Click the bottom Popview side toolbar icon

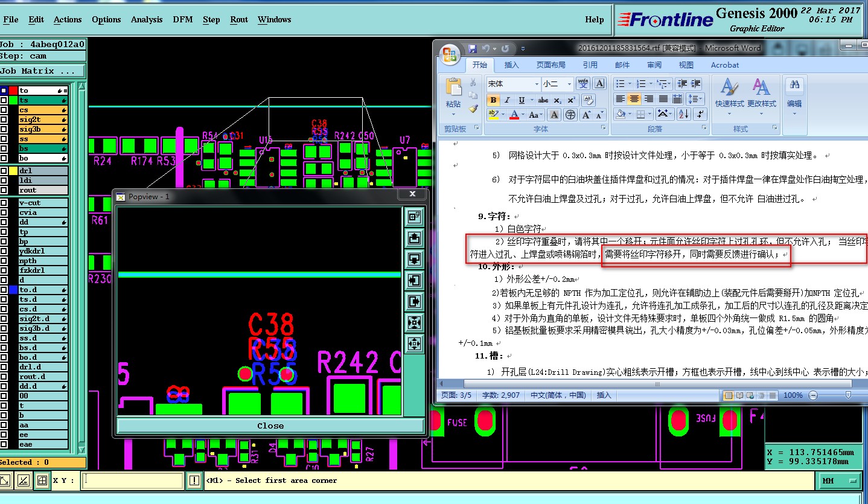click(414, 343)
